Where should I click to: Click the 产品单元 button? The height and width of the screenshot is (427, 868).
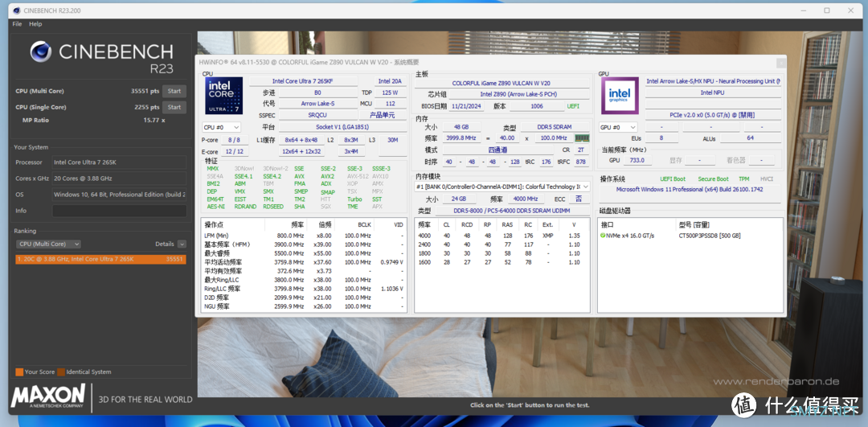[x=381, y=115]
